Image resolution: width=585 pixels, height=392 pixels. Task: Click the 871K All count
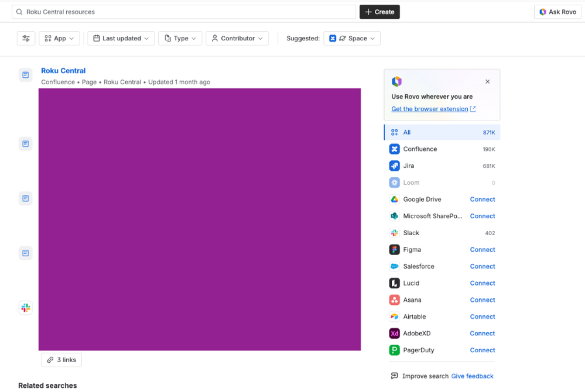[x=489, y=133]
